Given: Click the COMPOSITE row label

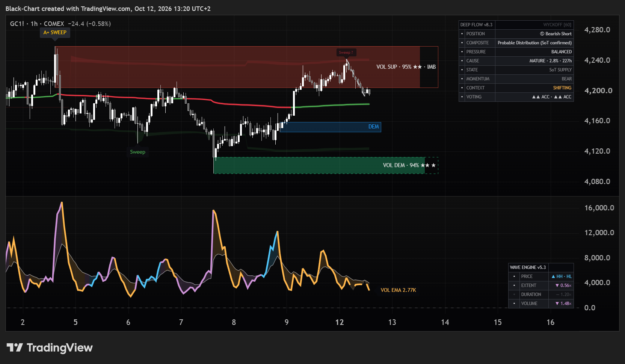Looking at the screenshot, I should click(x=477, y=43).
